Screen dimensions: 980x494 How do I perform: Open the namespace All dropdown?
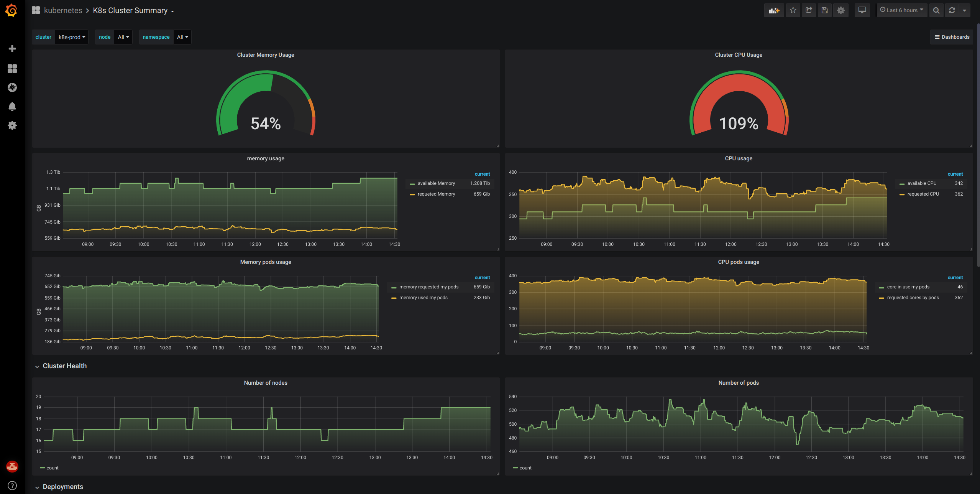[182, 37]
